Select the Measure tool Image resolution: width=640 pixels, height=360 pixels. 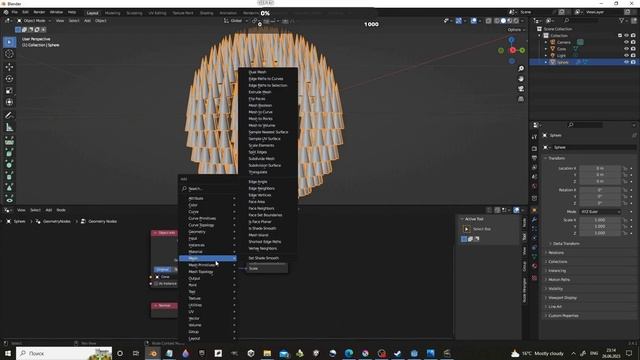point(9,128)
